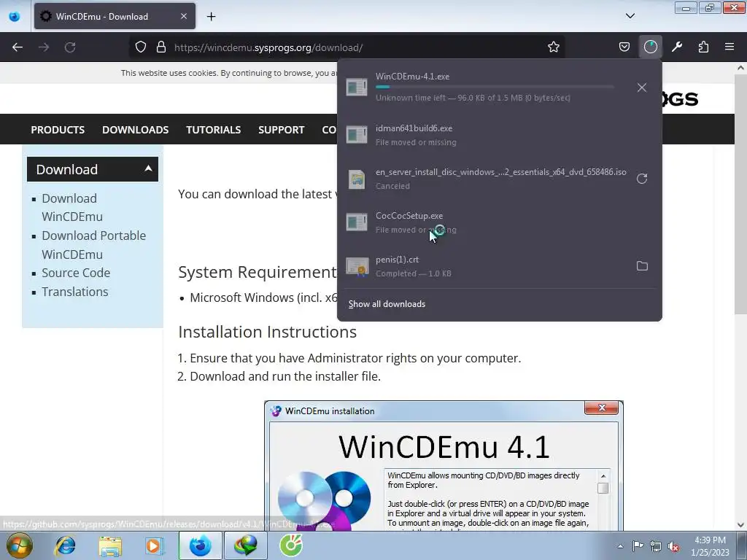Click the padlock site info icon

tap(161, 47)
